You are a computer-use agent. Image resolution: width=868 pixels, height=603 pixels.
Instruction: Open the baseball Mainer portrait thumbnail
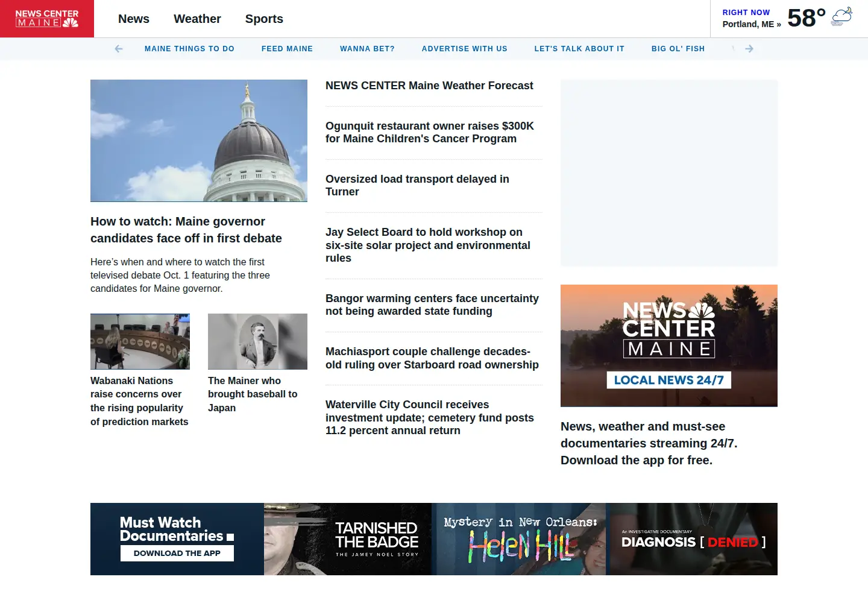(257, 341)
